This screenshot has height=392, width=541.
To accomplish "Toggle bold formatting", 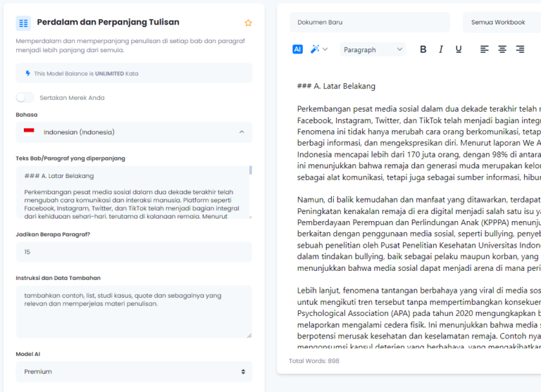I will click(423, 49).
